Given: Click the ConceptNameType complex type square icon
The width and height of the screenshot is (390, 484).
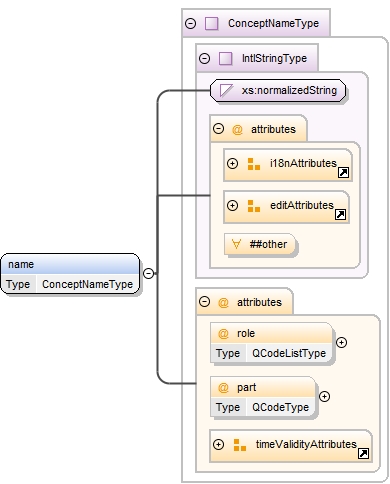Looking at the screenshot, I should (x=211, y=24).
